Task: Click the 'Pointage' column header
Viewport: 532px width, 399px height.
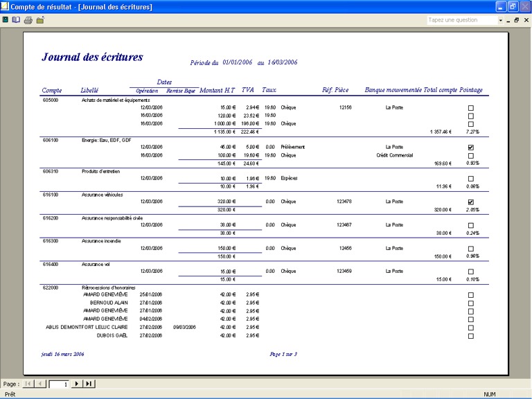Action: tap(471, 90)
